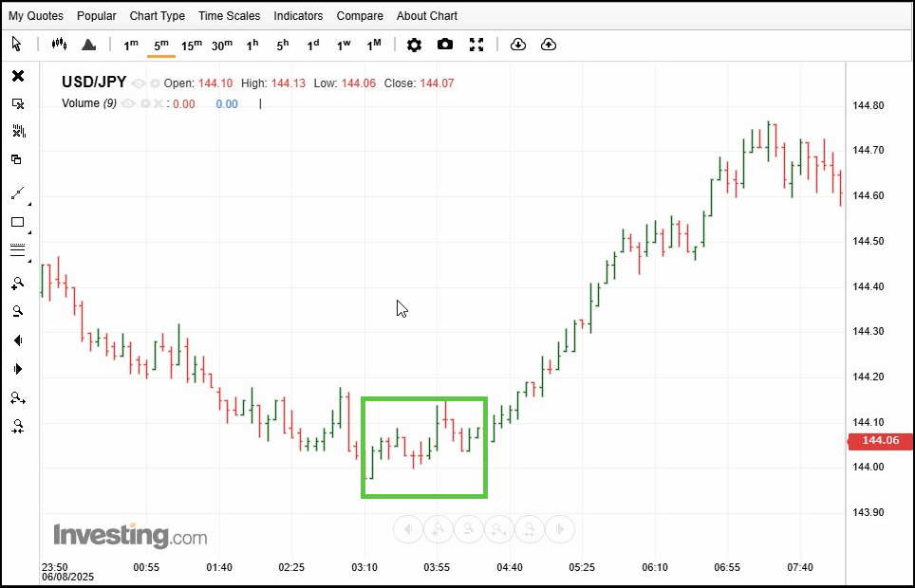915x588 pixels.
Task: Click the cloud download icon
Action: 518,45
